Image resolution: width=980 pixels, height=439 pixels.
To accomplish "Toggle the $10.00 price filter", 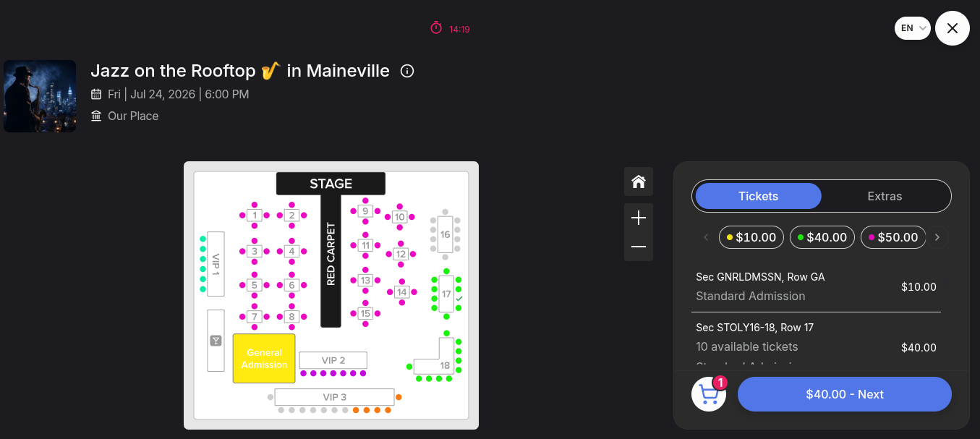I will click(751, 237).
